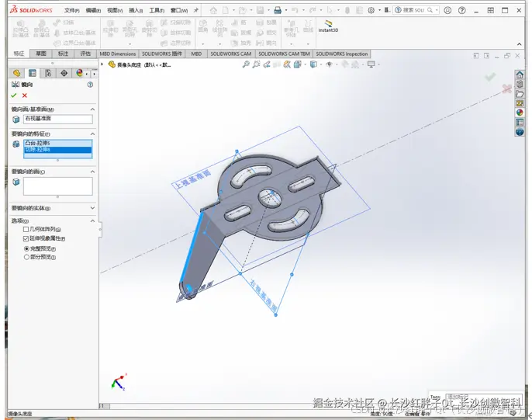The height and width of the screenshot is (420, 532).
Task: Open the user login account icon
Action: (447, 11)
